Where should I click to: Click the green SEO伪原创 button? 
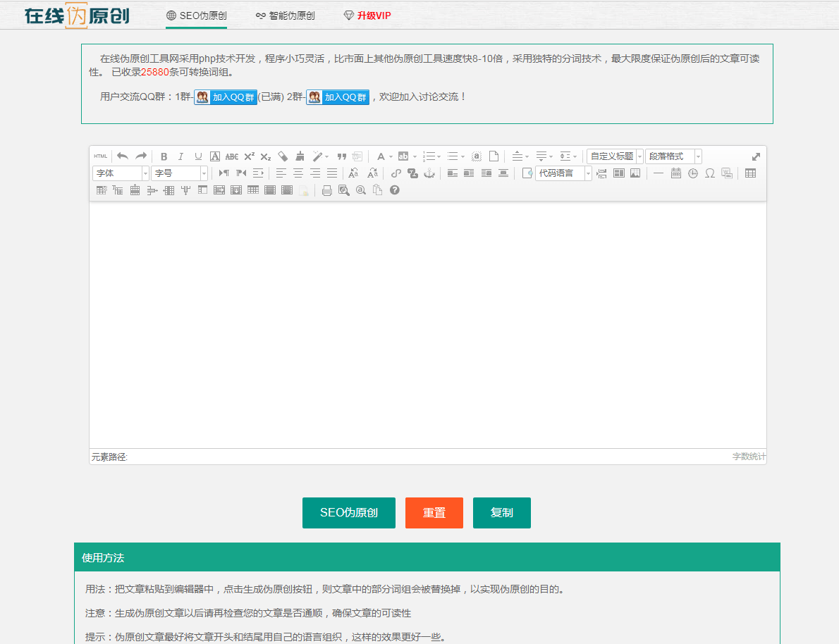click(x=349, y=513)
